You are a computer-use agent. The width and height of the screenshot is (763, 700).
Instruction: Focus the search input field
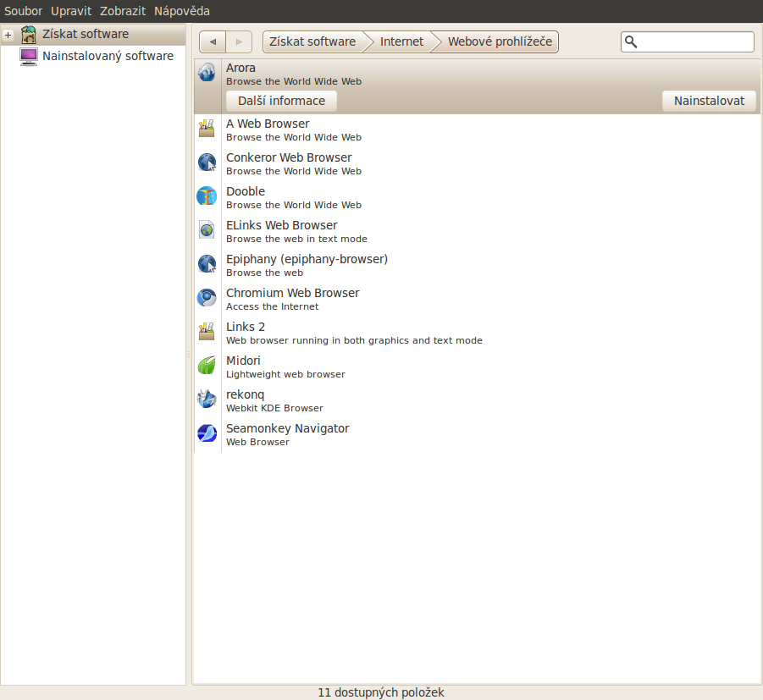coord(694,41)
